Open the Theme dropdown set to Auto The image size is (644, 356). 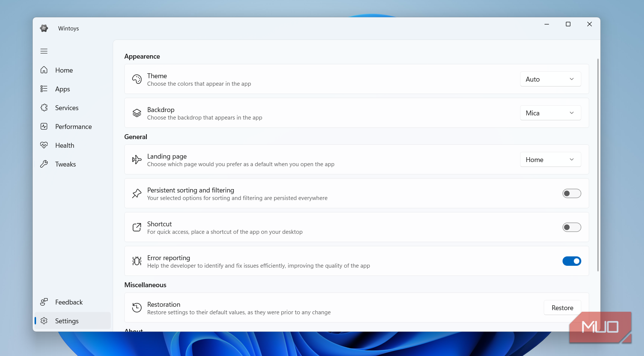pos(550,79)
